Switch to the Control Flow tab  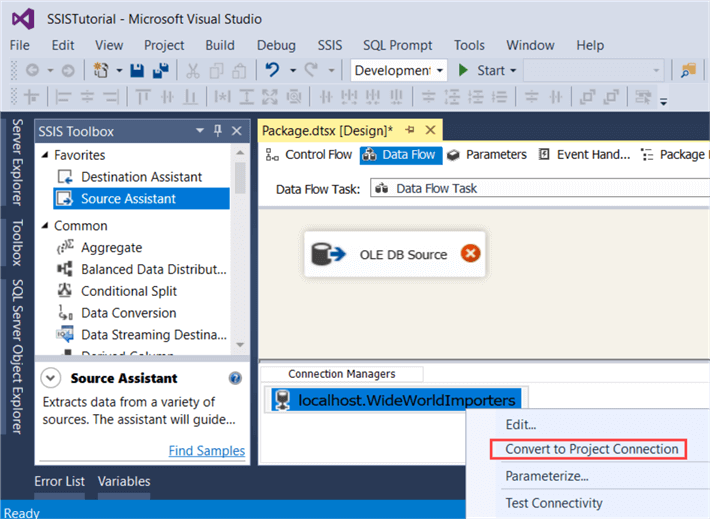point(309,155)
